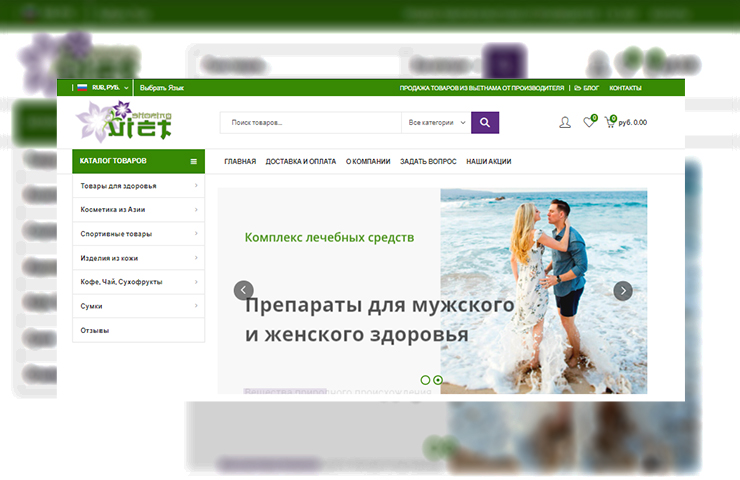740x480 pixels.
Task: Expand Кофе, Чай, Сухофрукты submenu arrow
Action: point(196,282)
